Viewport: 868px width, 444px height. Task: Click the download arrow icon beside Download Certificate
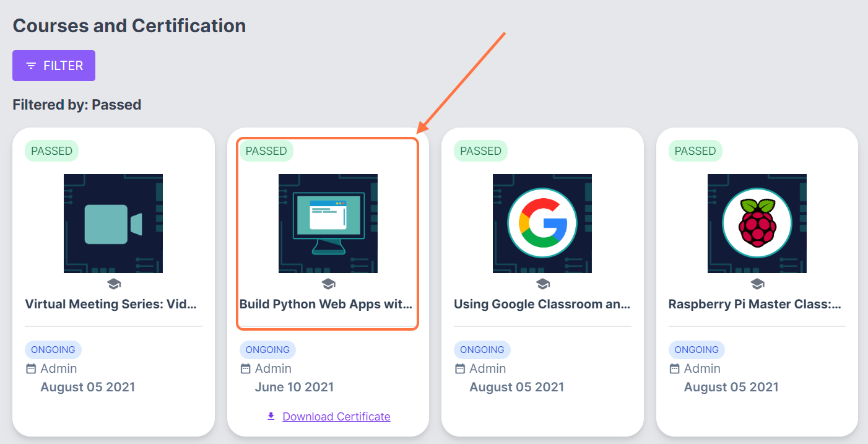[x=271, y=416]
